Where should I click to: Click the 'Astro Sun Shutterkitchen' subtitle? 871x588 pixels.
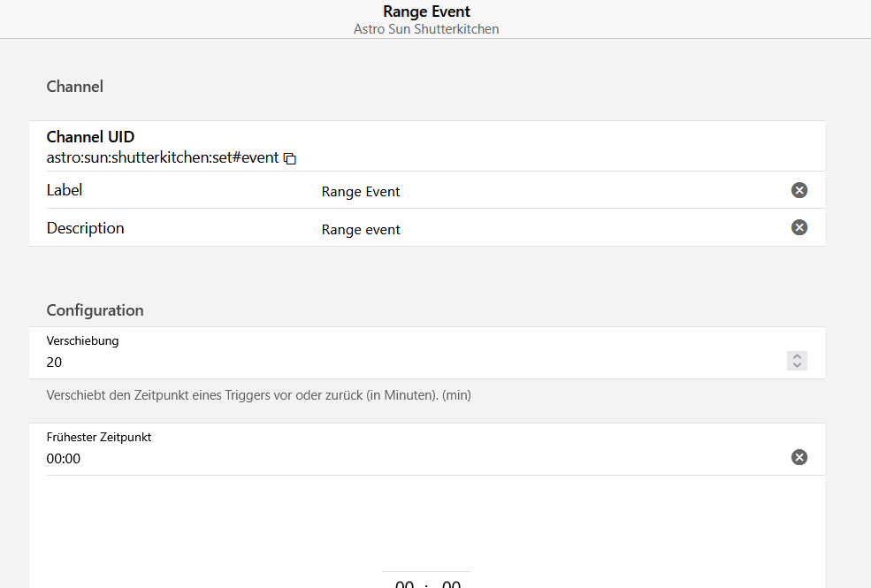[x=426, y=29]
